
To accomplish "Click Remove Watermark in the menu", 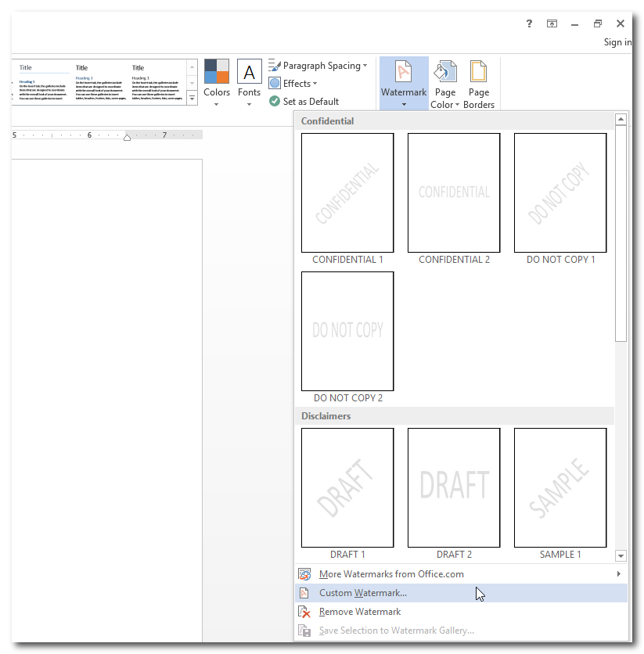I will tap(360, 612).
